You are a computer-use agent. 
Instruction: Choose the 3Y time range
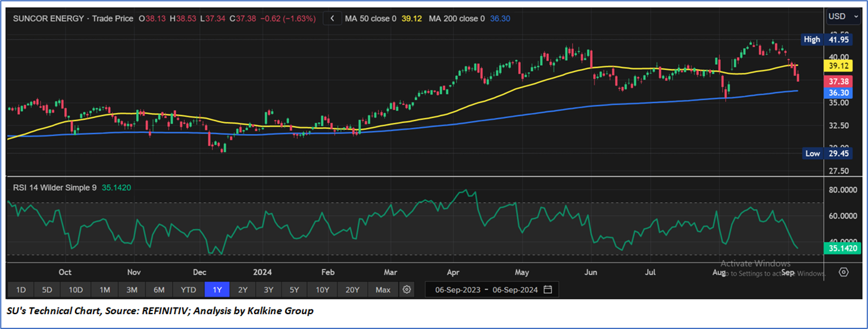pos(268,290)
